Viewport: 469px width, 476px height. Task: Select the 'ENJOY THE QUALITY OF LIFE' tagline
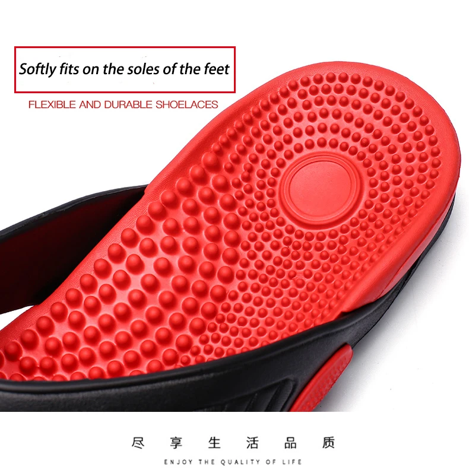point(233,462)
